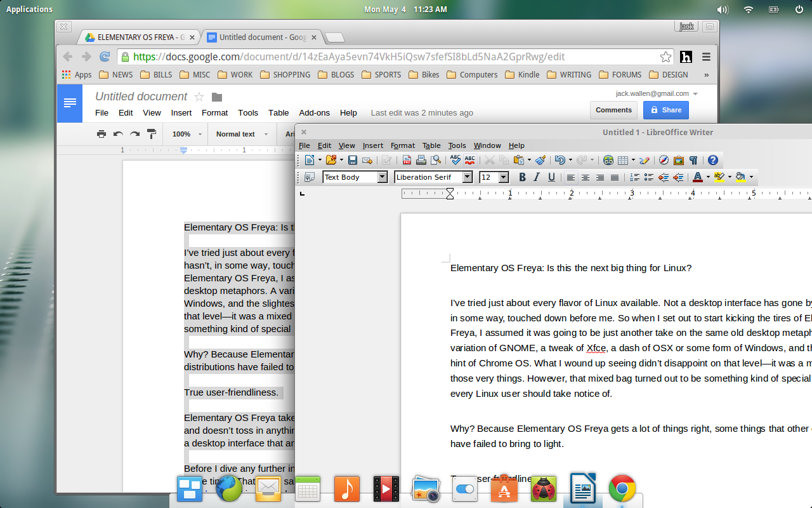Click the Comments button in Google Docs
Image resolution: width=812 pixels, height=508 pixels.
[x=613, y=110]
